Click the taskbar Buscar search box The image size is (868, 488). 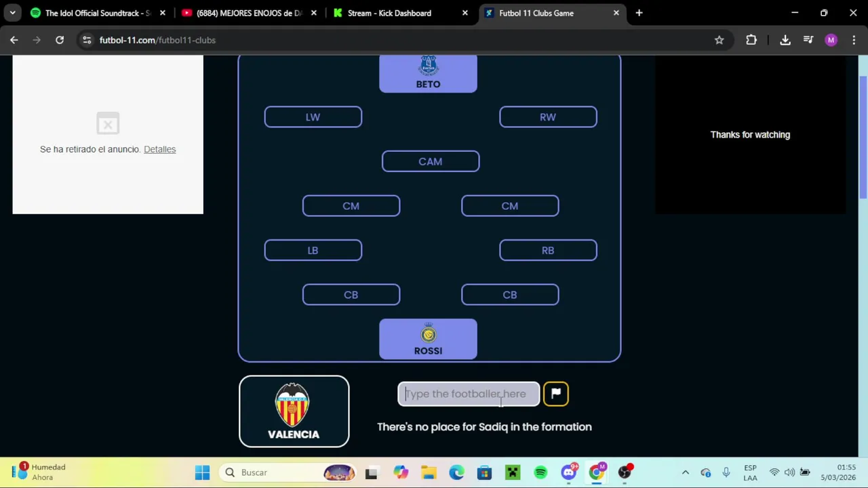coord(290,472)
